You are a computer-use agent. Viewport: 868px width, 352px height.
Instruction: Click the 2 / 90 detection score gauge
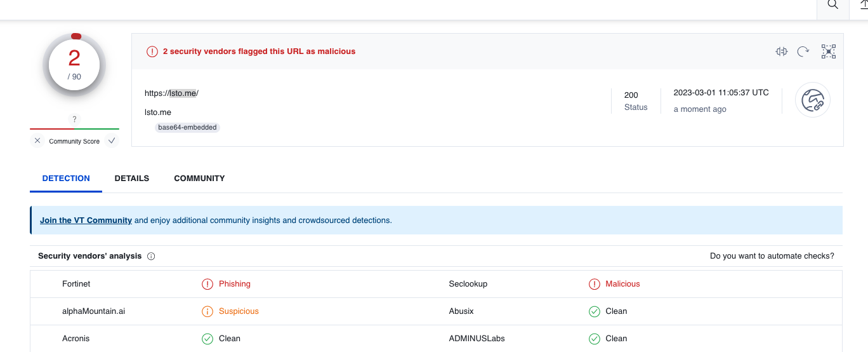74,65
